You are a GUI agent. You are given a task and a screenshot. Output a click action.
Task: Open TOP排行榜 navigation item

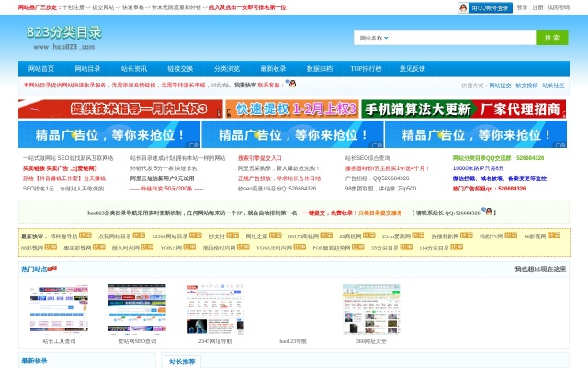coord(366,68)
